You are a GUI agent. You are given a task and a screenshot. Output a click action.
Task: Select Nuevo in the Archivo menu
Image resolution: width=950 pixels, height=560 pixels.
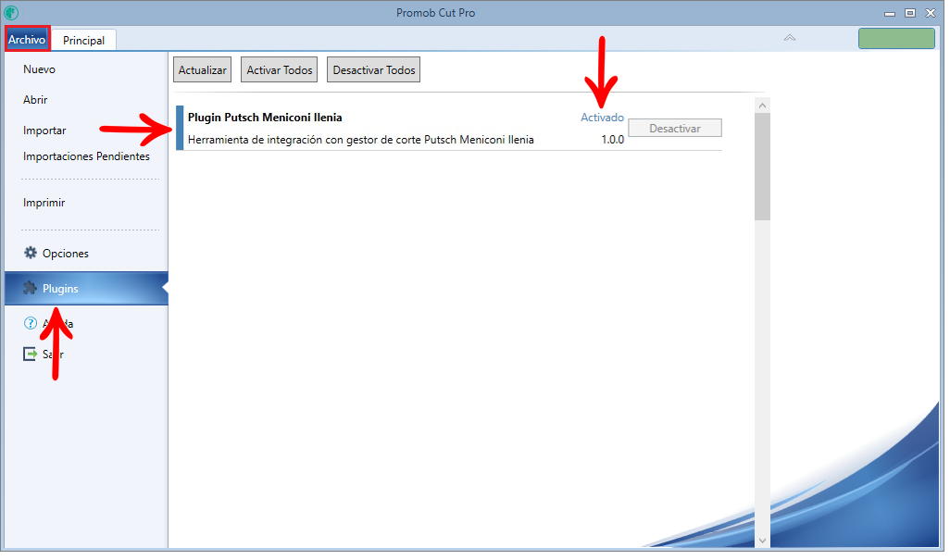pos(40,69)
